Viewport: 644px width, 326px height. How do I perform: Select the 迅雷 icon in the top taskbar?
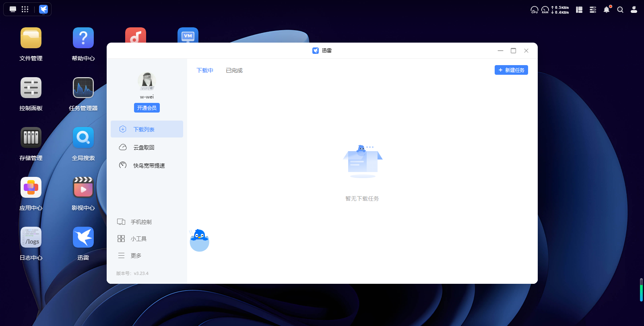[x=43, y=9]
